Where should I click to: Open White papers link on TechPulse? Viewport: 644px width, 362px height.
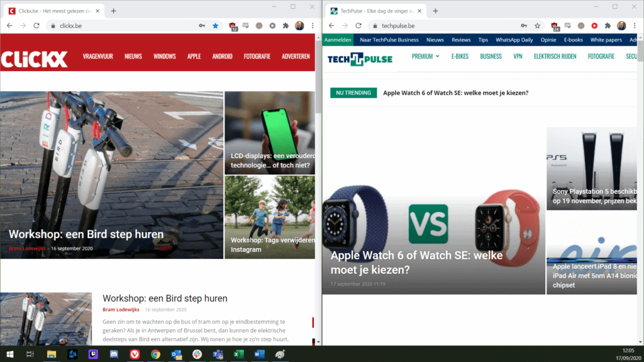[x=606, y=40]
